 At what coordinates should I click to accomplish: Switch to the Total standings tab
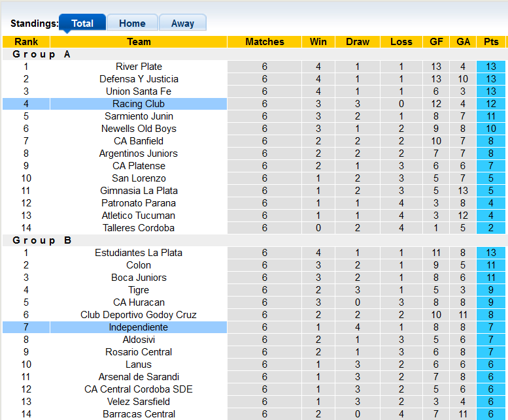(82, 24)
